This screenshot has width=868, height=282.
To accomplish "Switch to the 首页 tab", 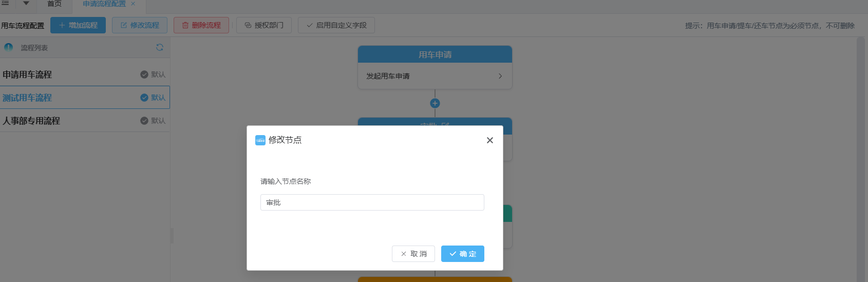I will [x=54, y=4].
